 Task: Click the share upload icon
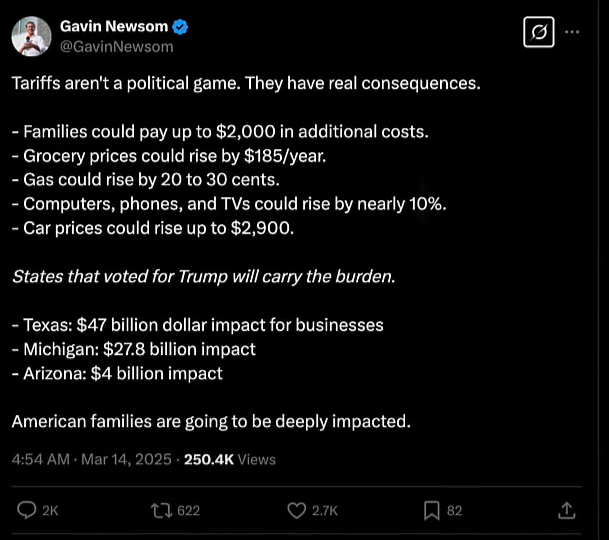[x=567, y=510]
